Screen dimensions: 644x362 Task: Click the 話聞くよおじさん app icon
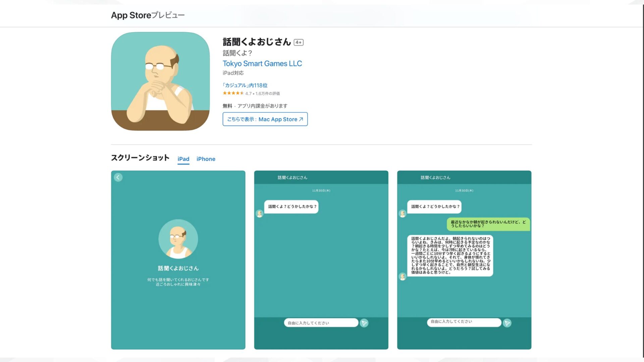161,81
